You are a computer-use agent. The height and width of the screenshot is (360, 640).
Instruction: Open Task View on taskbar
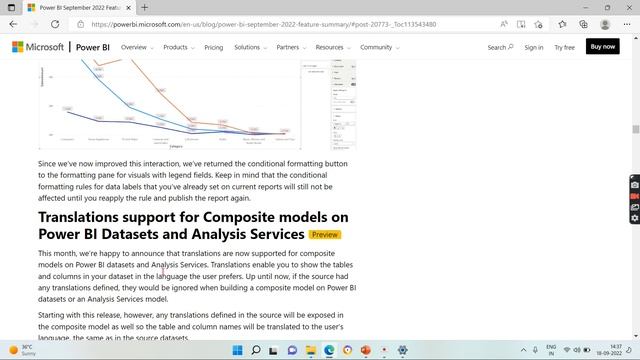(273, 350)
